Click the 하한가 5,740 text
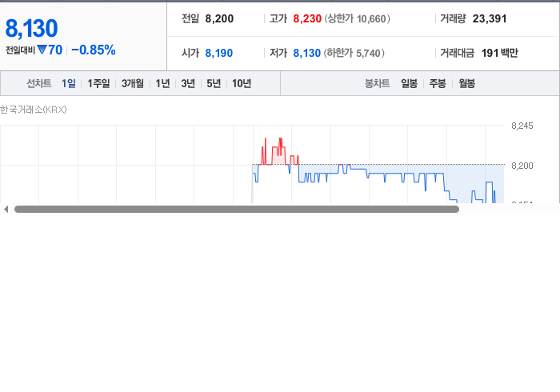The image size is (560, 392). tap(354, 53)
